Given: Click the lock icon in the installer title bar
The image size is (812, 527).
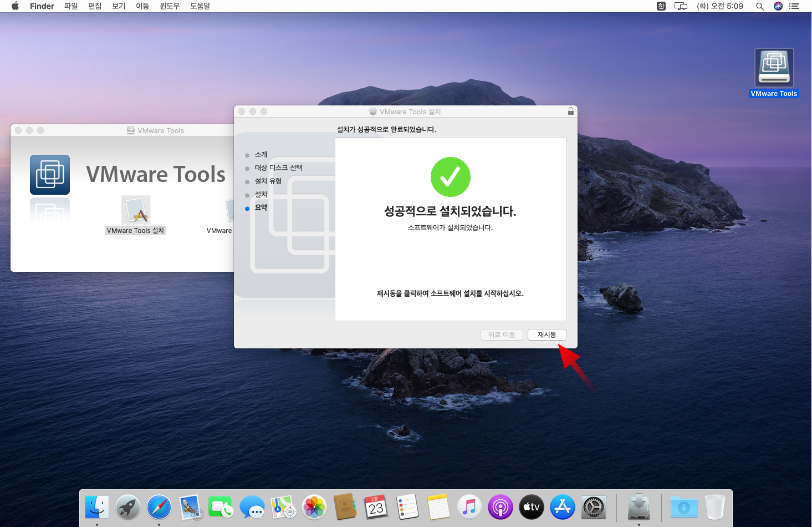Looking at the screenshot, I should pyautogui.click(x=571, y=112).
